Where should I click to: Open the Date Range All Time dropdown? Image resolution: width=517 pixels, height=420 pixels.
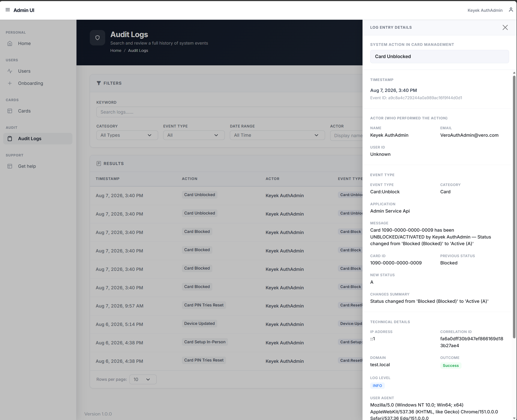[x=277, y=135]
